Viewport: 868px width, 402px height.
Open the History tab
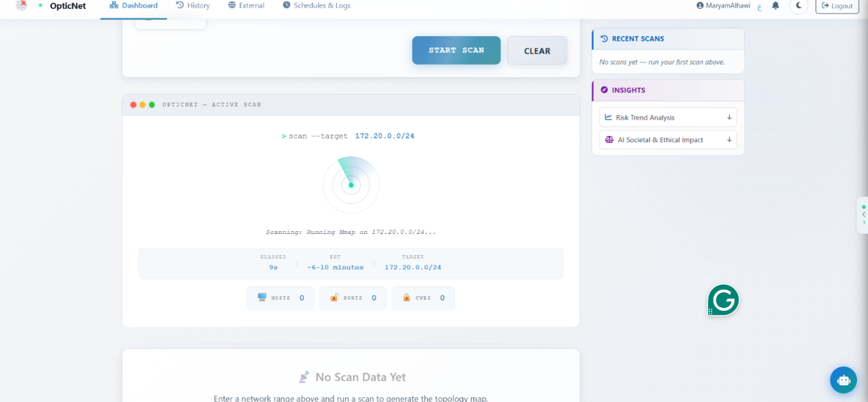tap(193, 5)
